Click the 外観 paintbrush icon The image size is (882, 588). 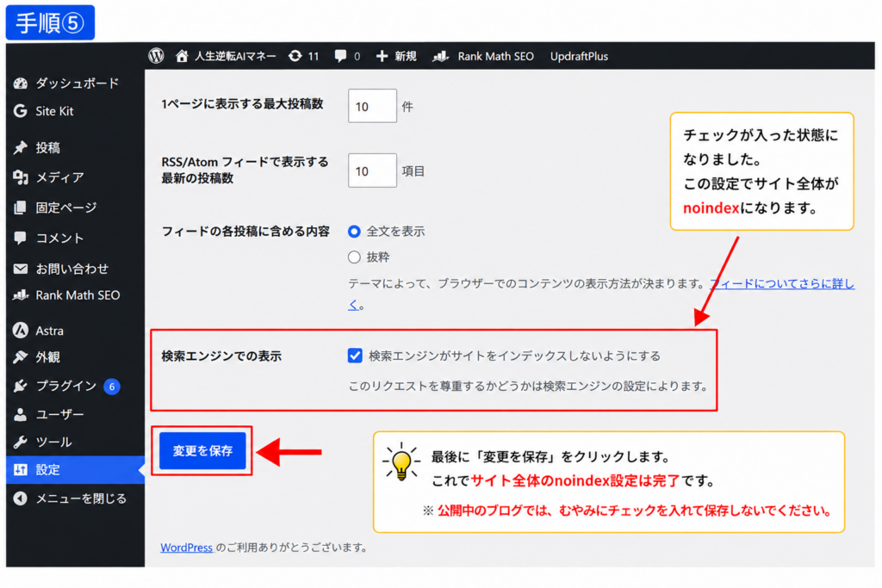[21, 357]
